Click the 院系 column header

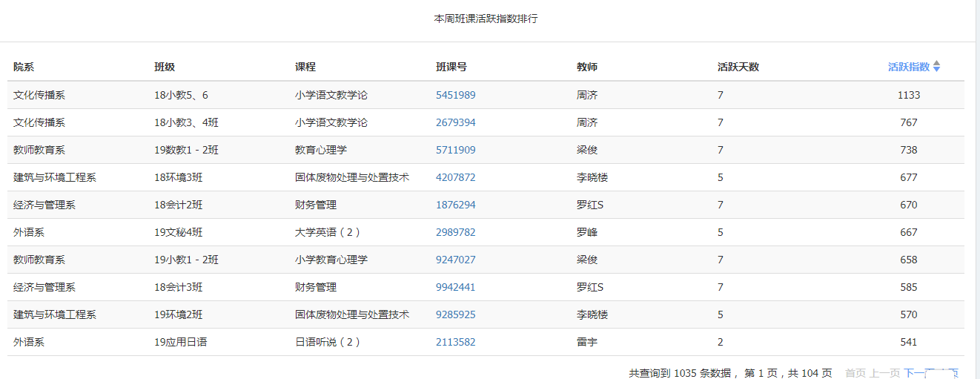click(24, 67)
